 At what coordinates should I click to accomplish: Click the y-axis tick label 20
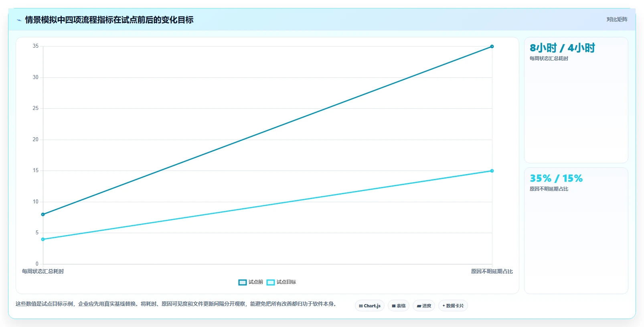coord(36,140)
